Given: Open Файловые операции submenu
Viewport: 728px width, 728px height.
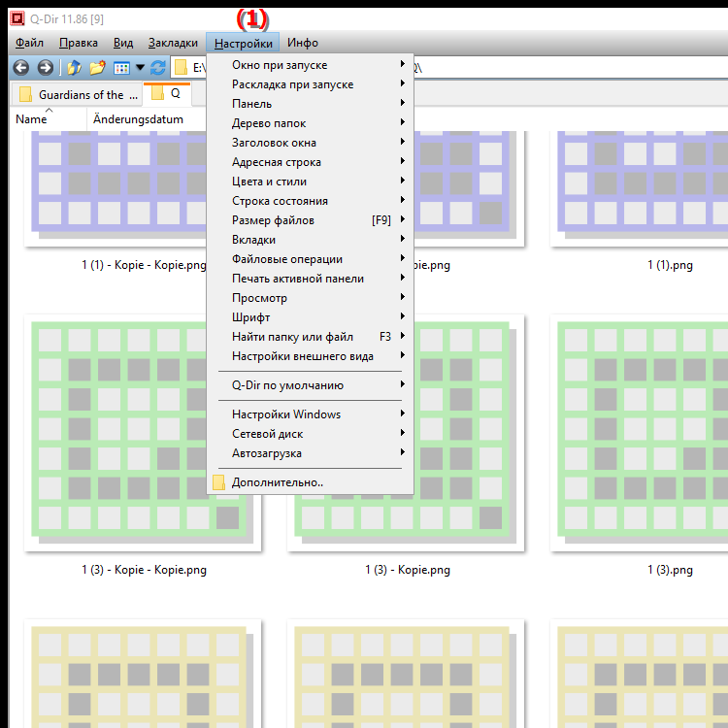Looking at the screenshot, I should (311, 259).
